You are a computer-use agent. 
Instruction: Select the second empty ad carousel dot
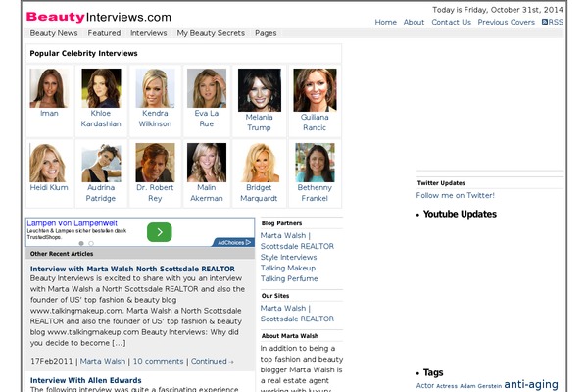tap(91, 243)
